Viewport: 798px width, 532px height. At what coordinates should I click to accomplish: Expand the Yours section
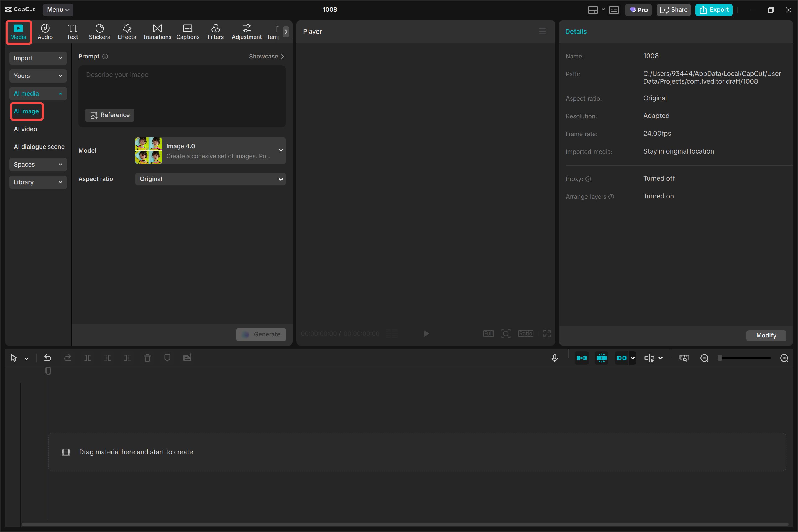(38, 76)
